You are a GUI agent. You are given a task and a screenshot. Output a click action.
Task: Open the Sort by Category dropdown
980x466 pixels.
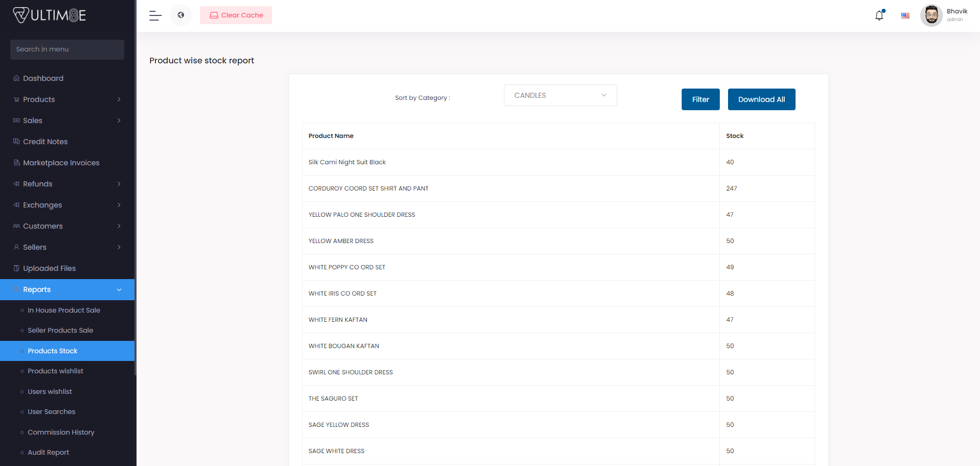560,95
